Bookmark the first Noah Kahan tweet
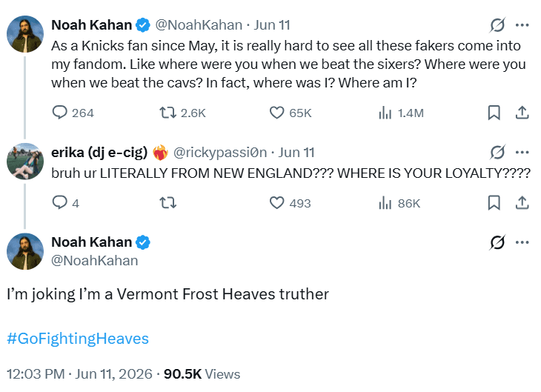Image resolution: width=541 pixels, height=392 pixels. coord(494,113)
